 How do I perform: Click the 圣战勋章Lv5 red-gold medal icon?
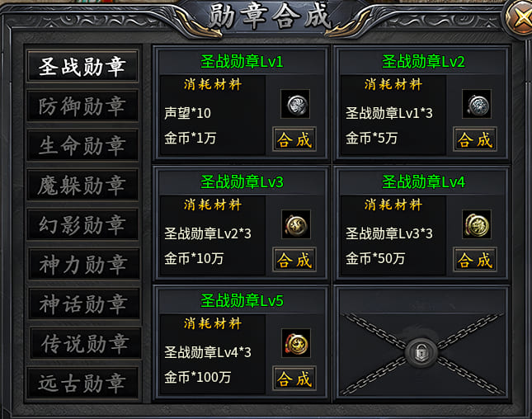(x=296, y=343)
